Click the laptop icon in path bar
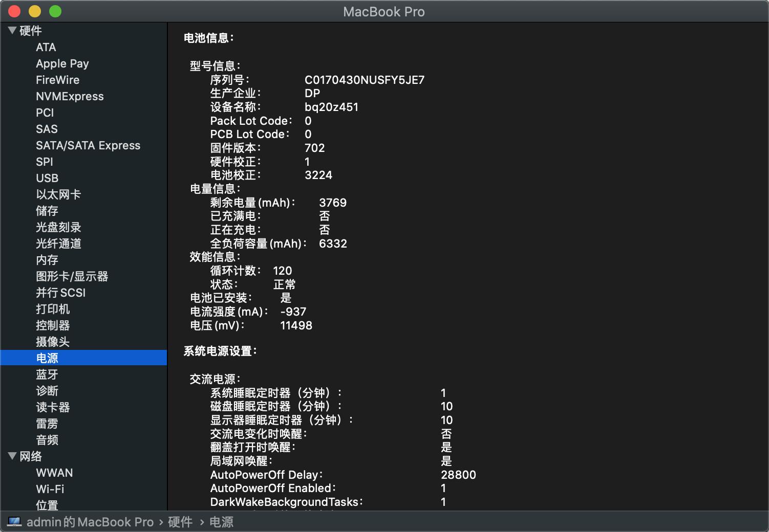 14,522
